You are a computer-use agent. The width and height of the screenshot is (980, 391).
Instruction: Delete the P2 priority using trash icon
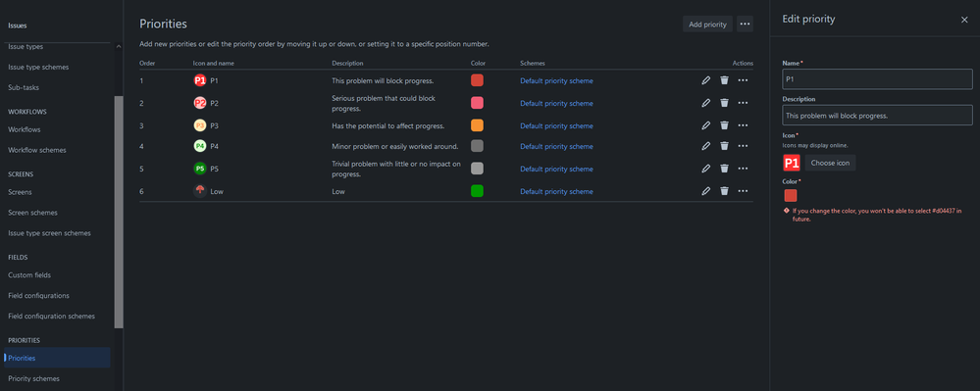click(724, 103)
